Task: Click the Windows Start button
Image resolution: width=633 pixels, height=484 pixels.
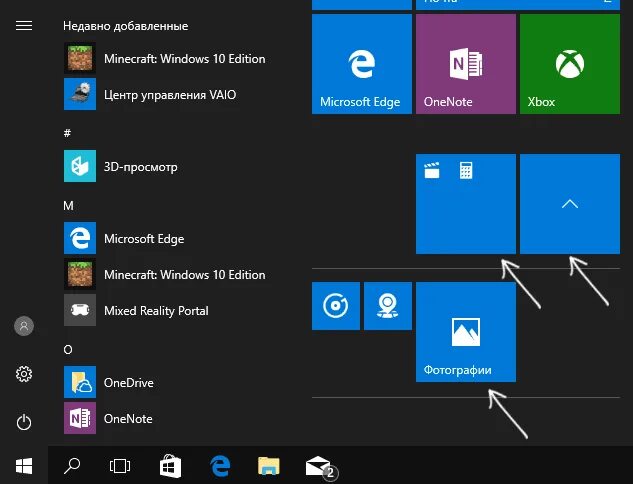Action: 24,466
